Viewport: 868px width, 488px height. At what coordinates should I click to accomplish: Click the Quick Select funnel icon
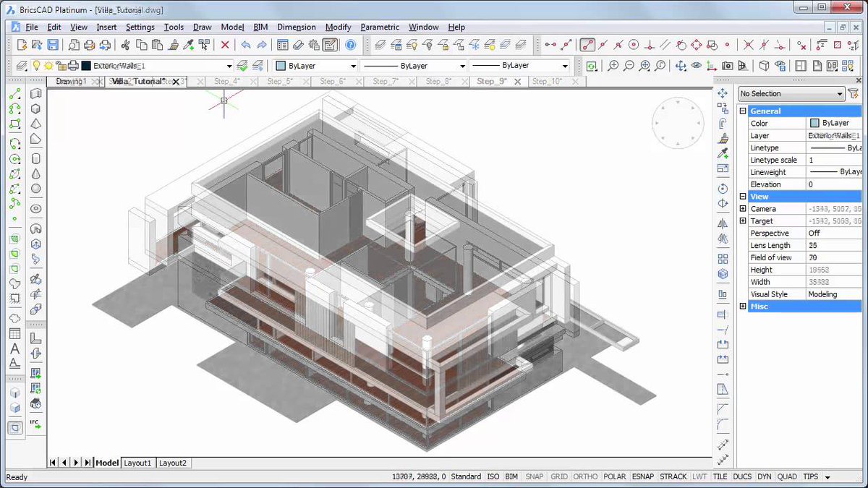click(854, 93)
